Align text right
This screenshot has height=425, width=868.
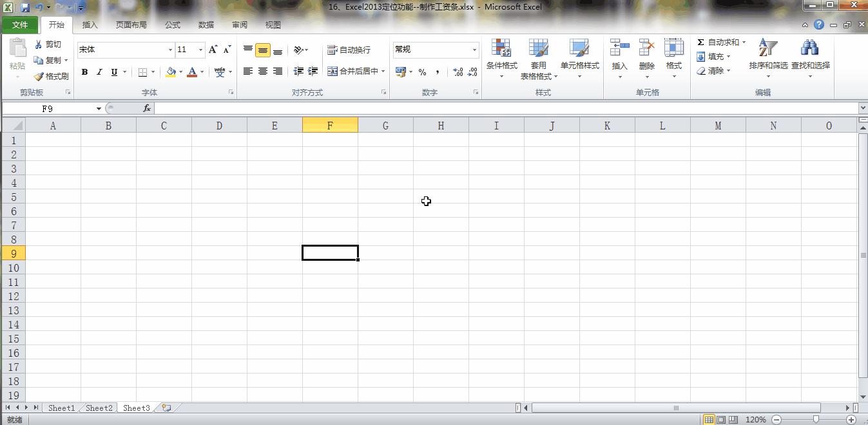coord(278,71)
